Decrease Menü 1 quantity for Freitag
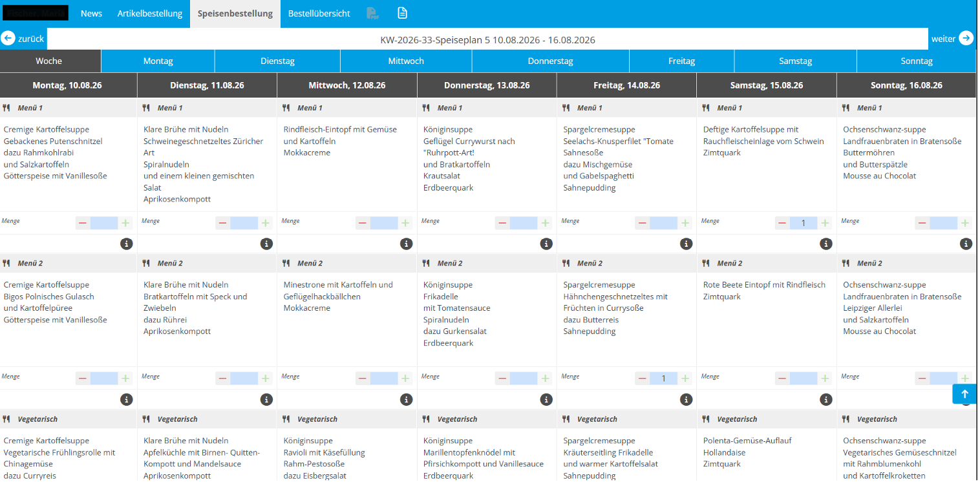 [x=643, y=223]
